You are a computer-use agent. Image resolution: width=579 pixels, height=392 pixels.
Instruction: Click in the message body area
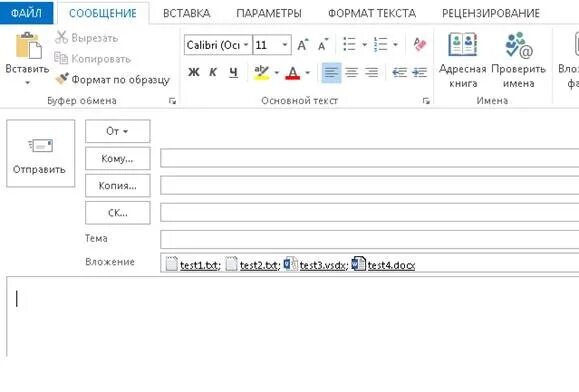click(292, 317)
